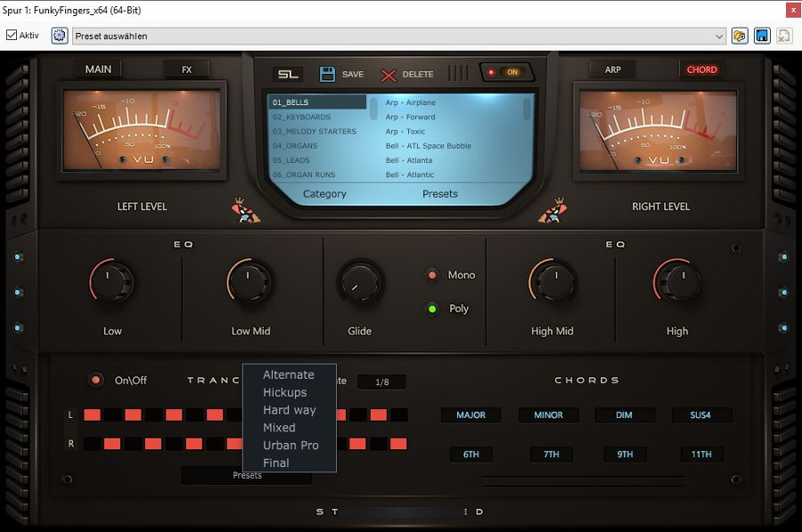The height and width of the screenshot is (532, 802).
Task: Click the Glide knob
Action: (361, 282)
